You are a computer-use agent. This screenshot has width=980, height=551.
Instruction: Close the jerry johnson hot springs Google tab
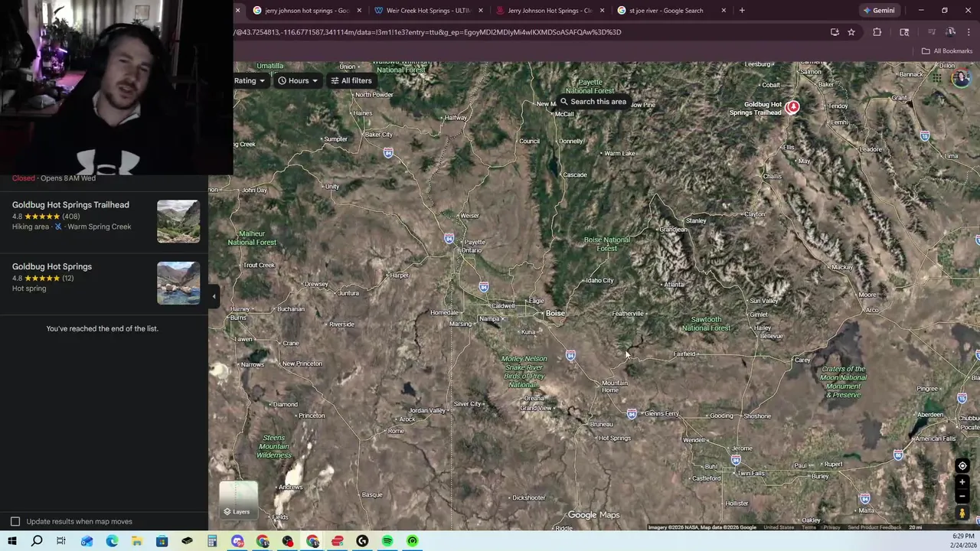point(359,11)
